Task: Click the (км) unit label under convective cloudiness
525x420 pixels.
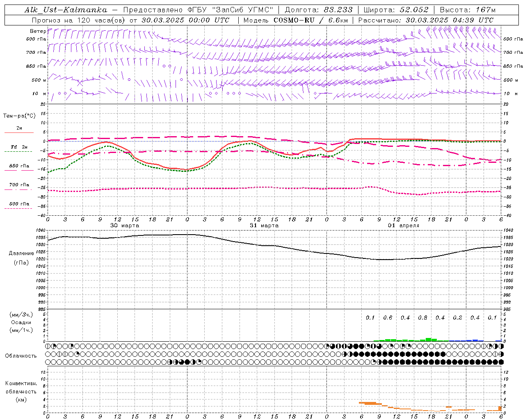Action: (x=21, y=399)
